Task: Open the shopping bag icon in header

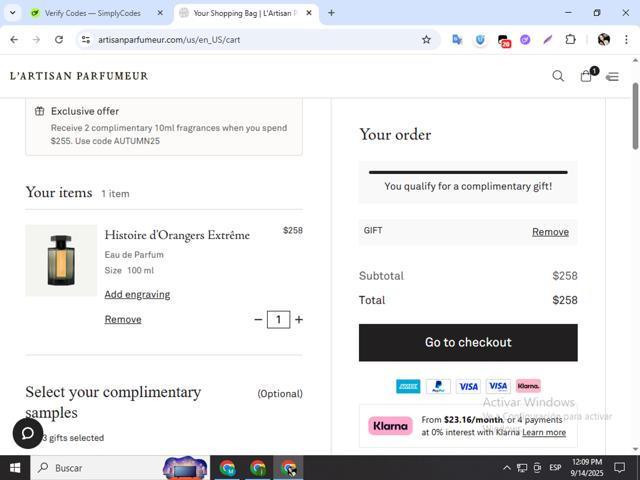Action: tap(586, 76)
